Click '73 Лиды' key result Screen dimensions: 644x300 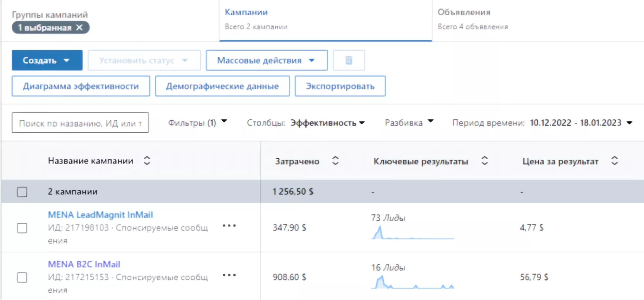click(x=388, y=218)
